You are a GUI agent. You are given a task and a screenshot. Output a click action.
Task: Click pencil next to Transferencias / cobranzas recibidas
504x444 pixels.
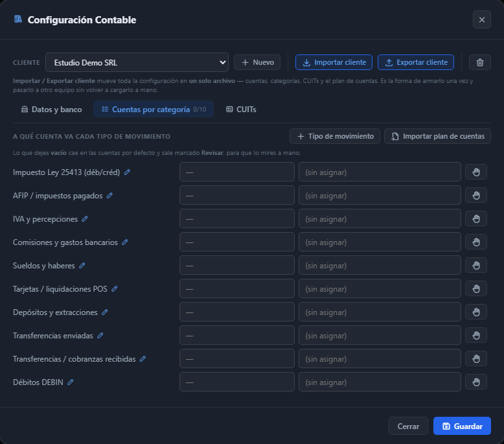coord(143,359)
